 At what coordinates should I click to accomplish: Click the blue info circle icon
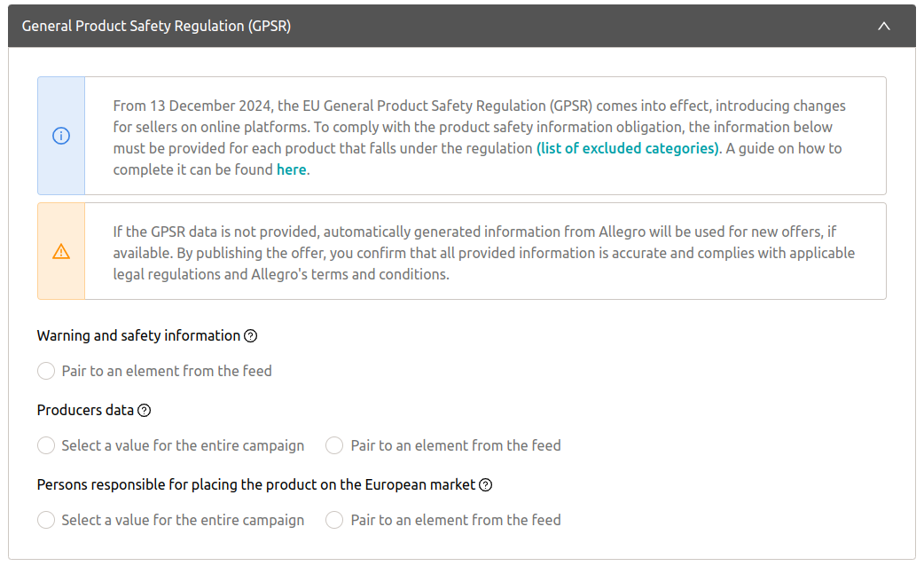61,136
